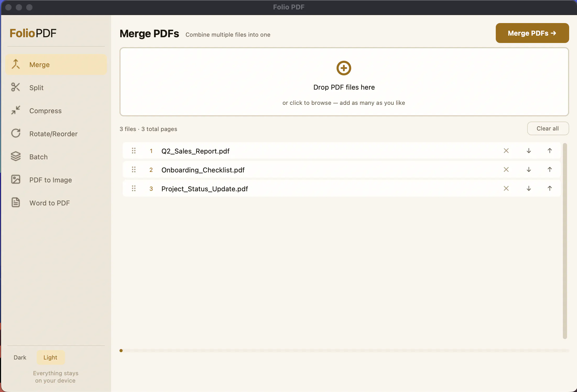The width and height of the screenshot is (577, 392).
Task: Click Drop PDF files here text
Action: [344, 87]
